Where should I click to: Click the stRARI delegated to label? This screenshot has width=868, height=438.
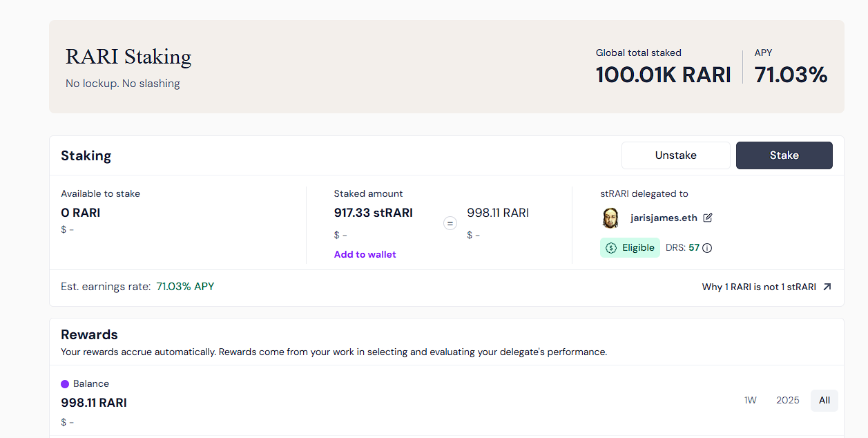tap(644, 194)
